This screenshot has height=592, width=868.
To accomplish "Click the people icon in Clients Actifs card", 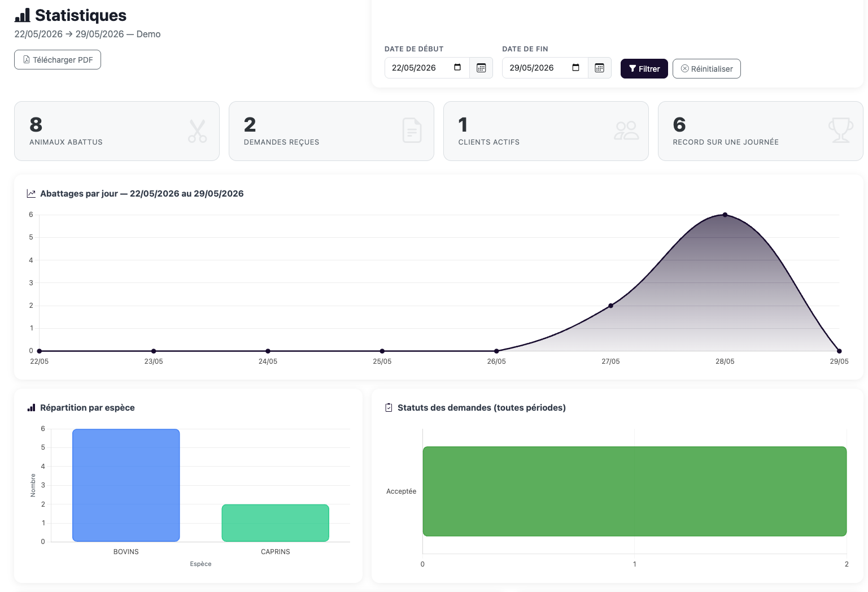I will click(x=626, y=130).
